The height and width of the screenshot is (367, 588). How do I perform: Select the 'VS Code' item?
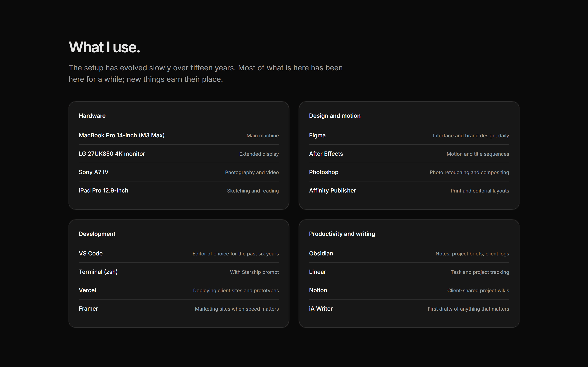(x=91, y=253)
